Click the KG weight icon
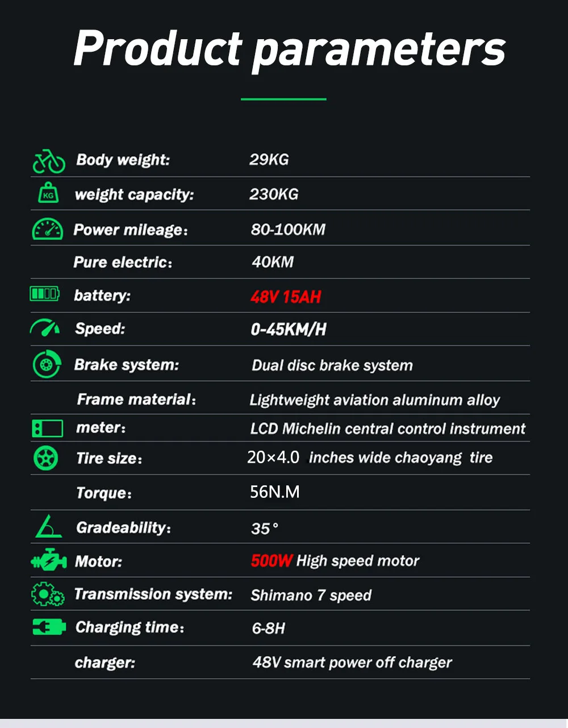Viewport: 568px width, 728px height. pos(48,193)
